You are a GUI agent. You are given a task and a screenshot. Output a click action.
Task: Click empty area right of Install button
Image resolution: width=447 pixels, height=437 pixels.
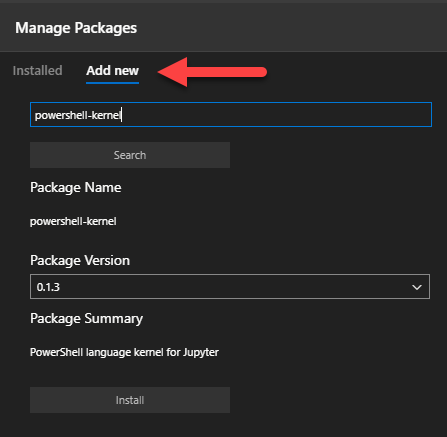click(x=333, y=400)
